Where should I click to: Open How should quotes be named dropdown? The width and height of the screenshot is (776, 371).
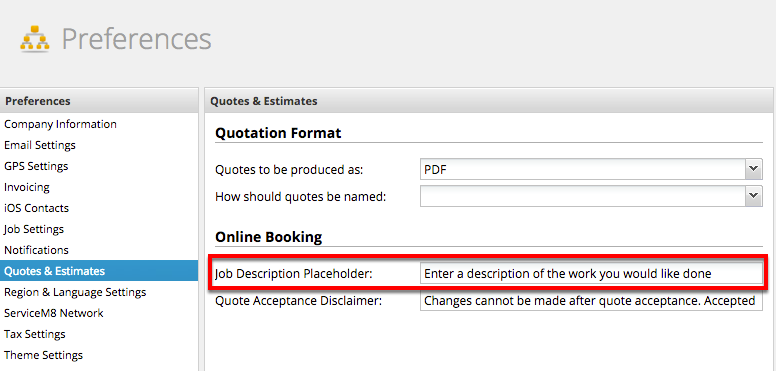pos(591,196)
